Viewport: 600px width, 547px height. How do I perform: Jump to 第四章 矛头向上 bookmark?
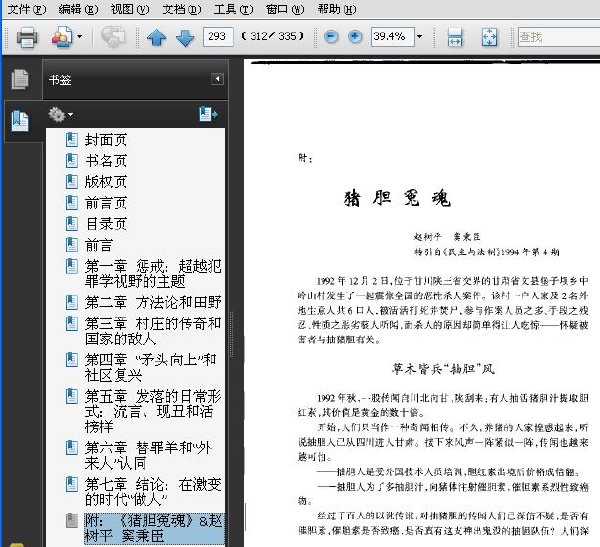[x=151, y=367]
